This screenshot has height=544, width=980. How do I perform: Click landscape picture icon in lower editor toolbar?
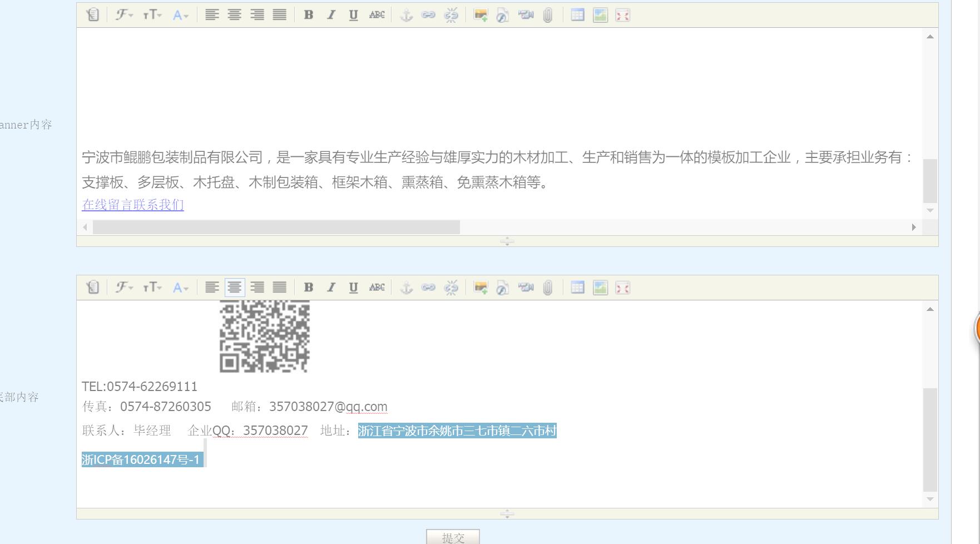tap(600, 288)
